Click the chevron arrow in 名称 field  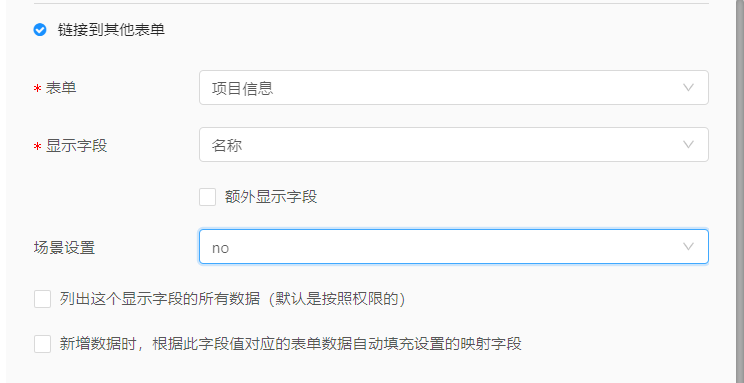pyautogui.click(x=688, y=144)
